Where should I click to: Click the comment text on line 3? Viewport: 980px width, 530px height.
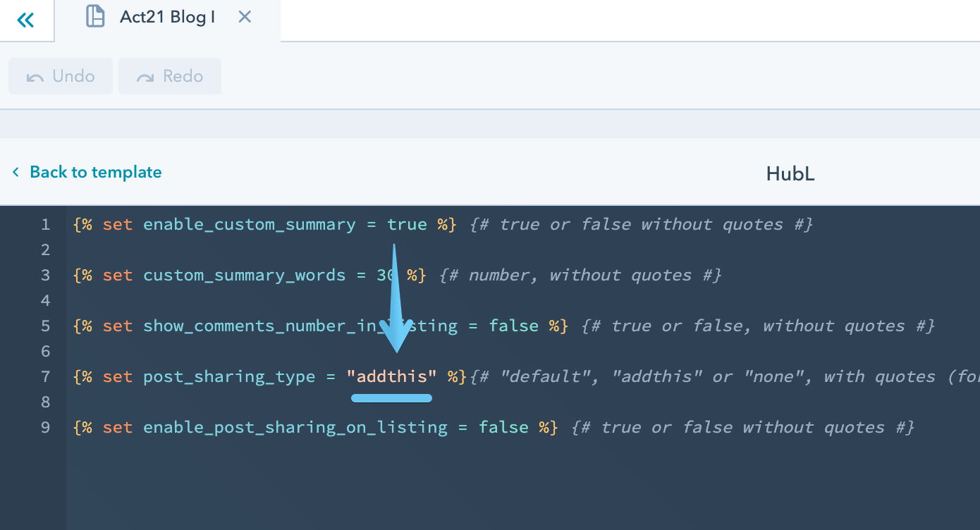click(582, 275)
